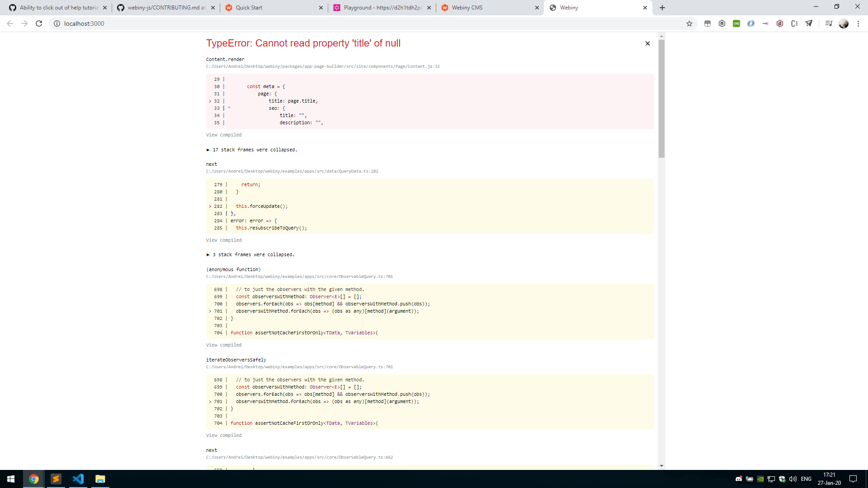The width and height of the screenshot is (868, 488).
Task: Open NVIDIA settings from the tray
Action: pos(760,480)
